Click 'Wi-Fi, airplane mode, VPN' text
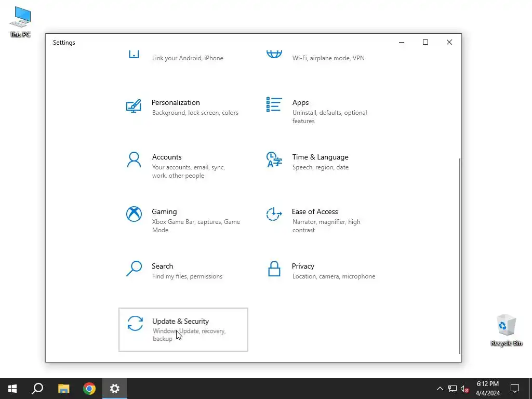Screen dimensions: 532x399 328,58
